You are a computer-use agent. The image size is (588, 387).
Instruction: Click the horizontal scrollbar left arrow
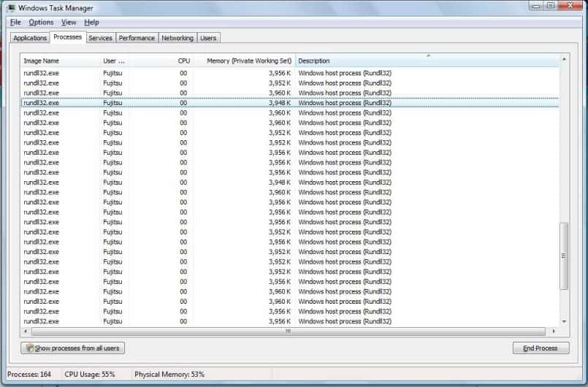tap(26, 331)
